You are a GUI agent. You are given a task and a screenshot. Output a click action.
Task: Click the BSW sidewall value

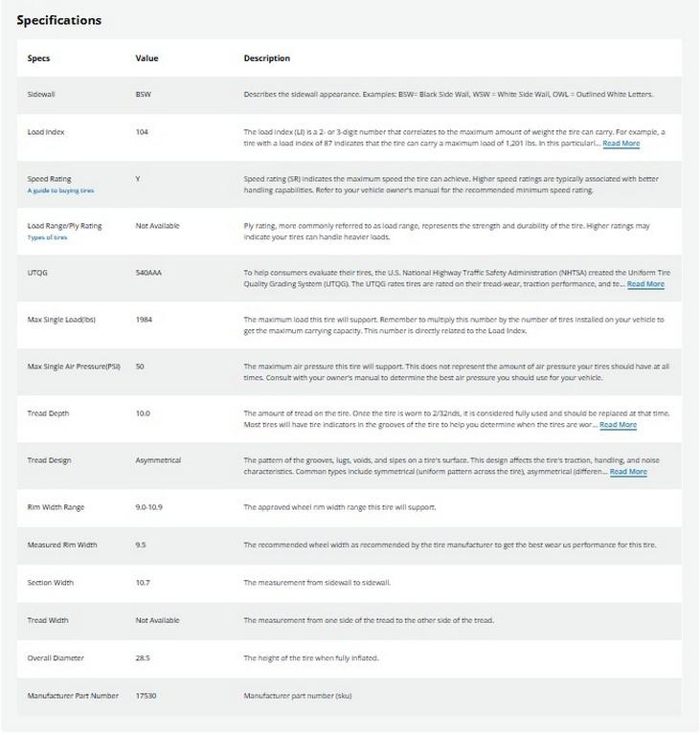[x=145, y=96]
